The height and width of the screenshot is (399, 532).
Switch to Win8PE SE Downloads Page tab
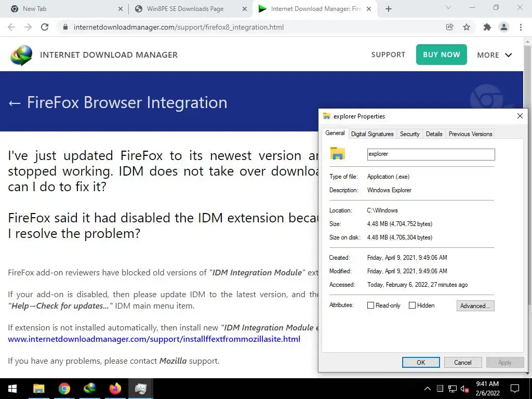190,9
